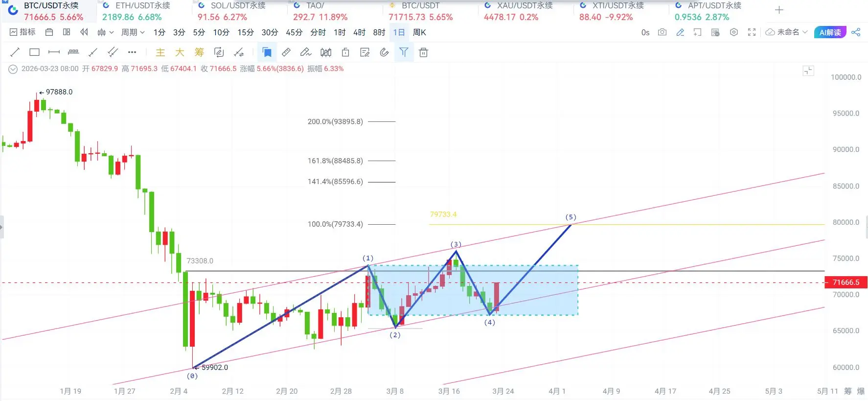
Task: Click the yellow 79733.4 price line
Action: coord(626,224)
